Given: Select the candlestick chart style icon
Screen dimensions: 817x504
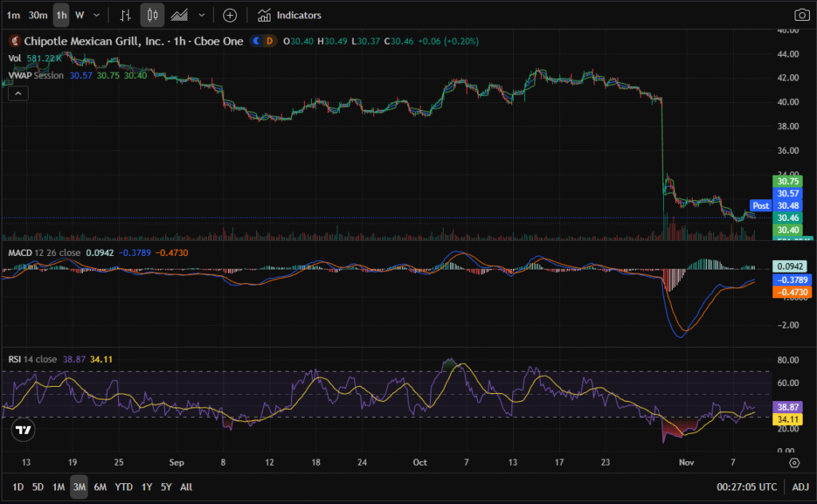Looking at the screenshot, I should pyautogui.click(x=152, y=15).
